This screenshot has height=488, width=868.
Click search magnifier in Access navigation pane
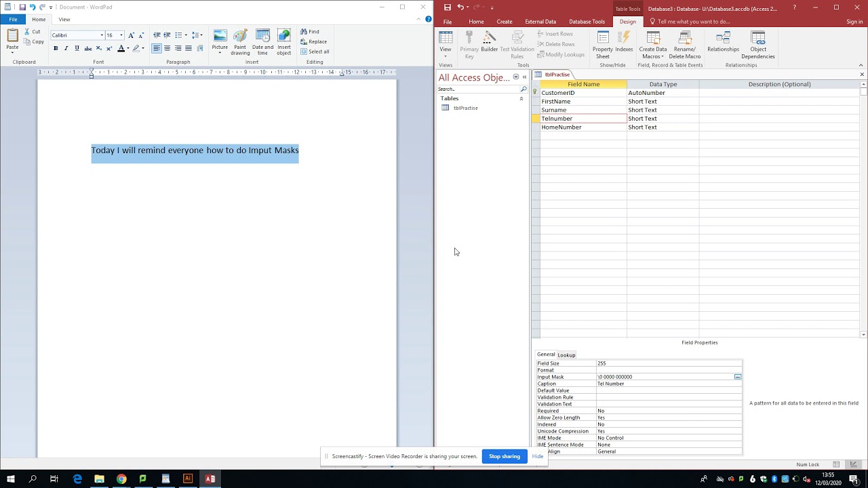(524, 89)
